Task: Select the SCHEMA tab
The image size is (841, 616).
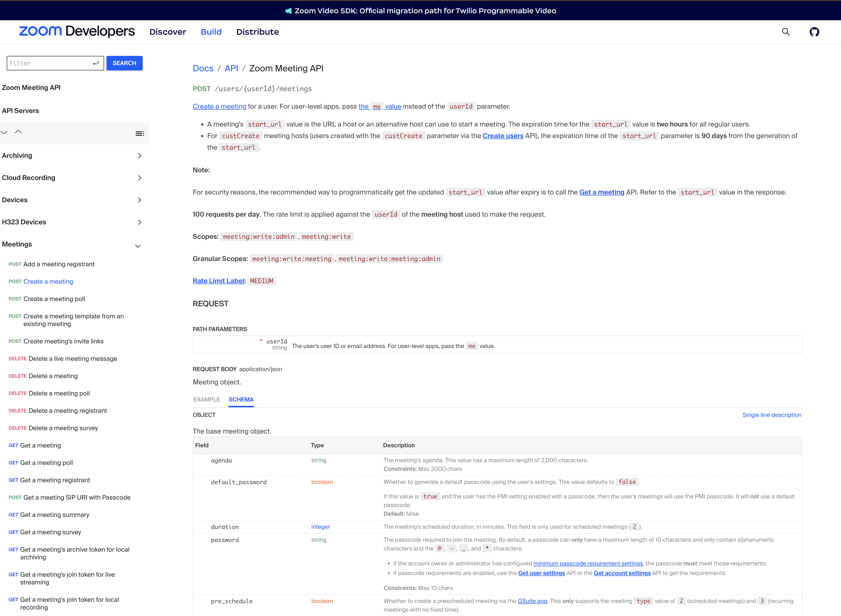Action: (x=241, y=399)
